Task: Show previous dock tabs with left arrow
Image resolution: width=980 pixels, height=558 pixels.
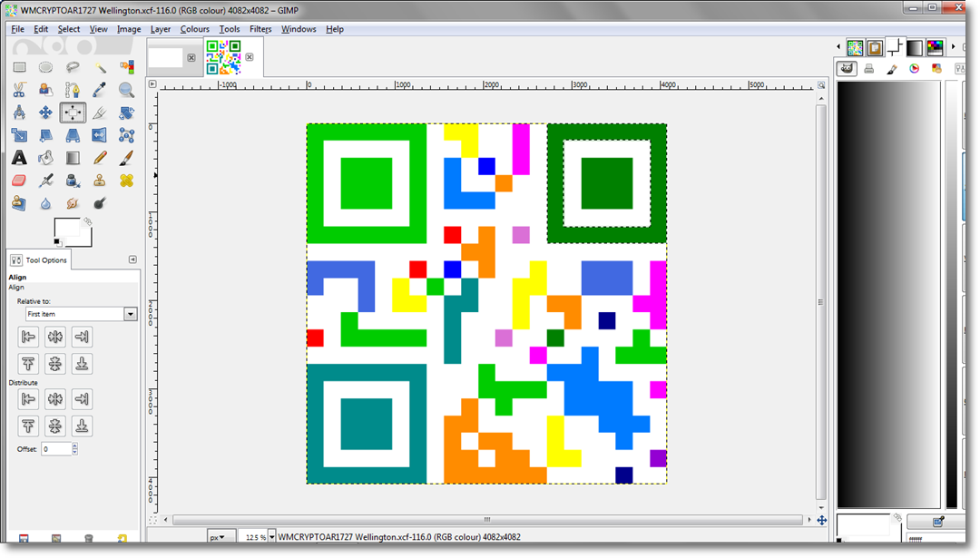Action: pos(838,46)
